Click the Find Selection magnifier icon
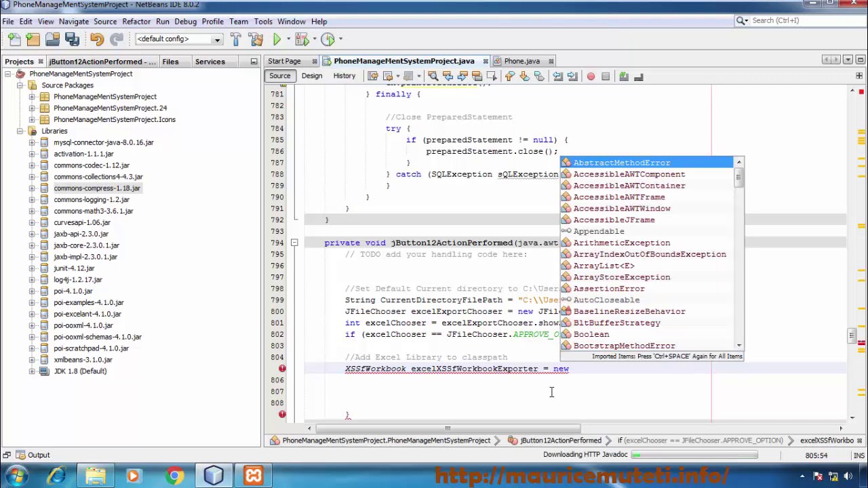The image size is (868, 488). pyautogui.click(x=433, y=77)
